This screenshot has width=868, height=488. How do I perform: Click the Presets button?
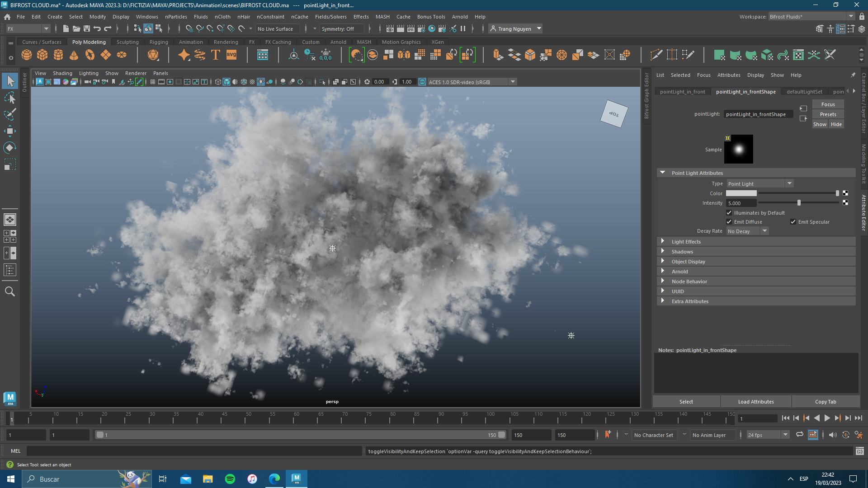(x=828, y=114)
